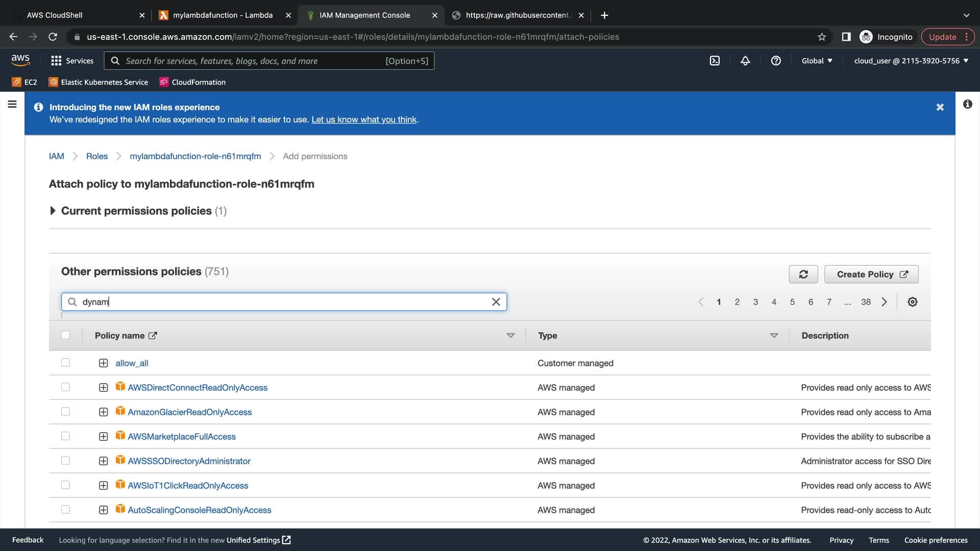Viewport: 980px width, 551px height.
Task: Click the Create Policy button
Action: pyautogui.click(x=871, y=274)
